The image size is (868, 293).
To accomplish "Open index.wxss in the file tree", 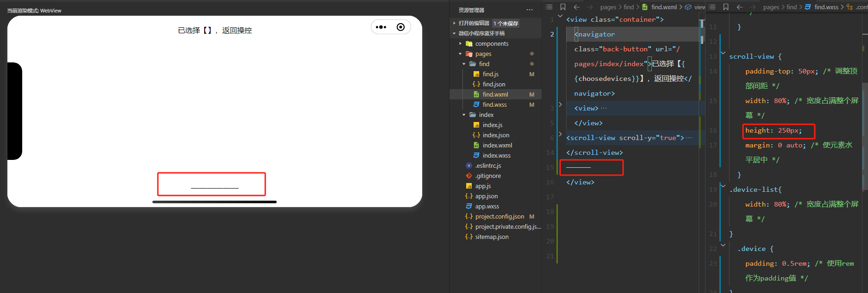I will (497, 156).
